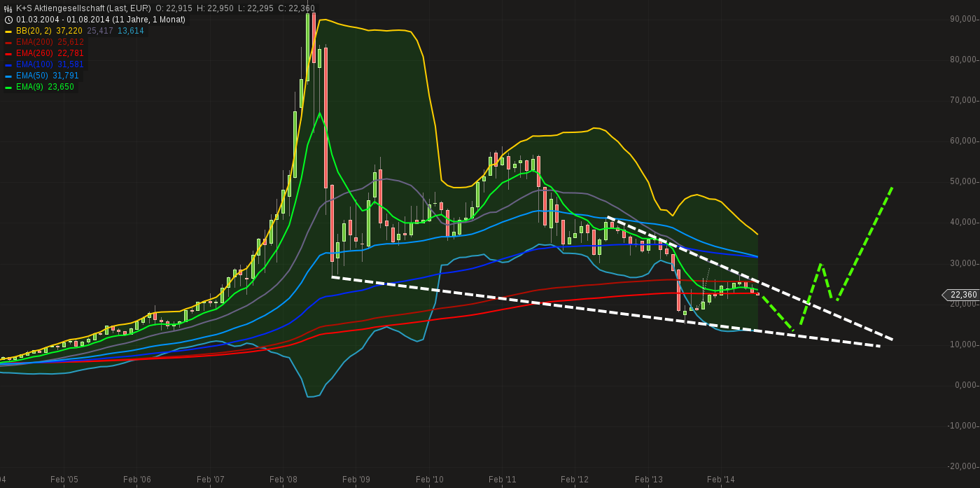This screenshot has width=980, height=488.
Task: Click the Feb '13 time axis label
Action: (x=649, y=480)
